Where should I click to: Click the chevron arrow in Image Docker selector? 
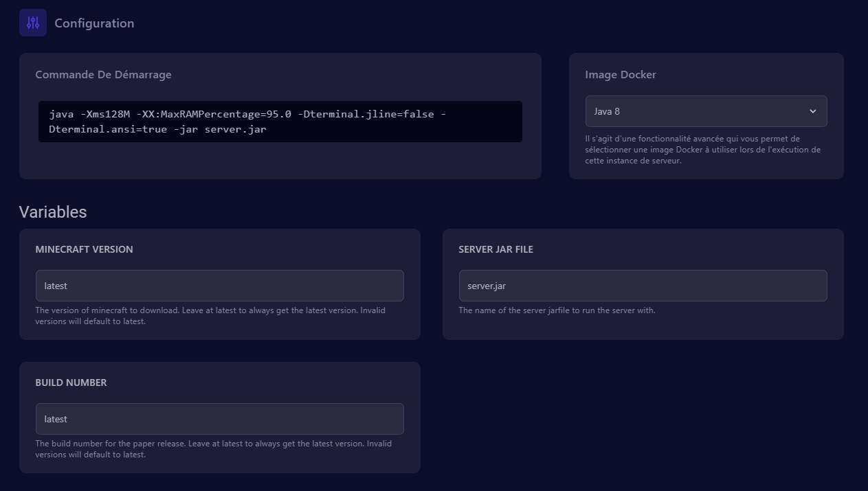click(812, 111)
